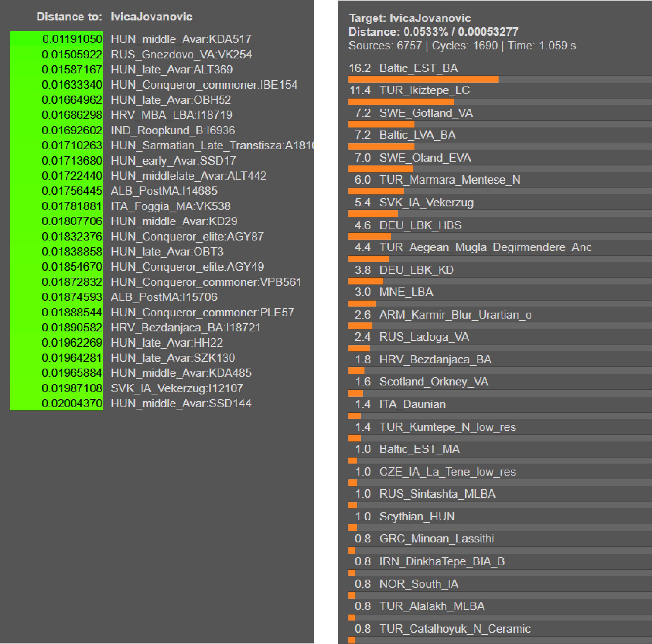Select the ALB_PostMA:I14685 entry
Image resolution: width=652 pixels, height=644 pixels.
click(164, 191)
